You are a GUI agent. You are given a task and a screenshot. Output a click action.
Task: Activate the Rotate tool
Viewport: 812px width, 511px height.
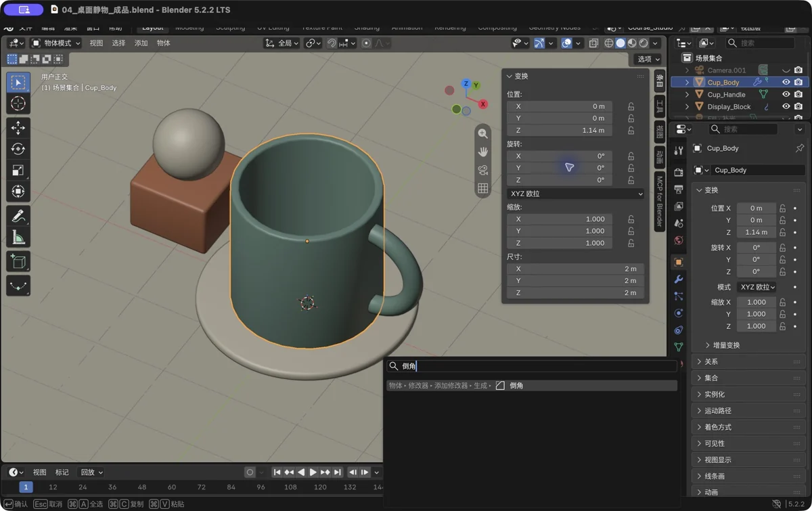click(x=18, y=149)
